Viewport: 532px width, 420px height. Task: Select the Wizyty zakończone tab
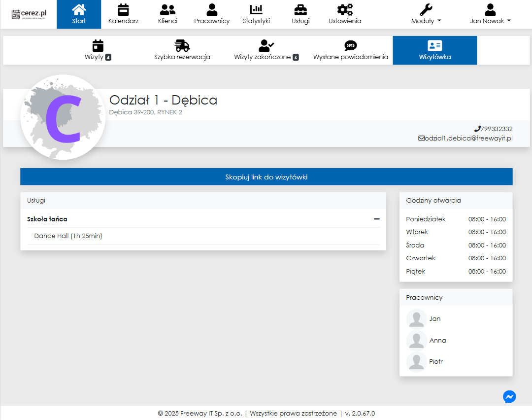(x=266, y=50)
